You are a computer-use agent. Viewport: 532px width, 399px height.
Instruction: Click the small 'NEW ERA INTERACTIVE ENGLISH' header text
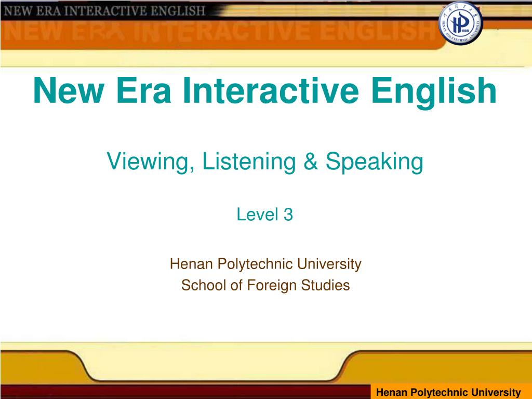(105, 11)
